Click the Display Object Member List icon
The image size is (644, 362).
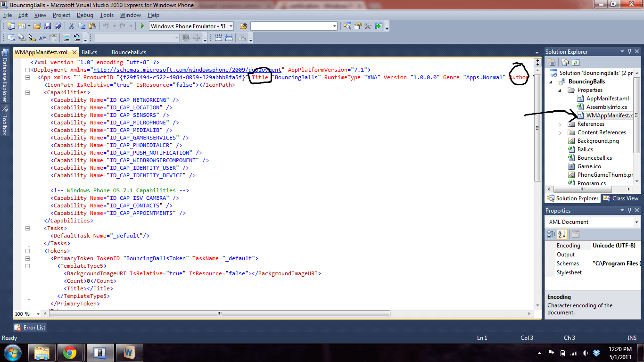click(11, 38)
